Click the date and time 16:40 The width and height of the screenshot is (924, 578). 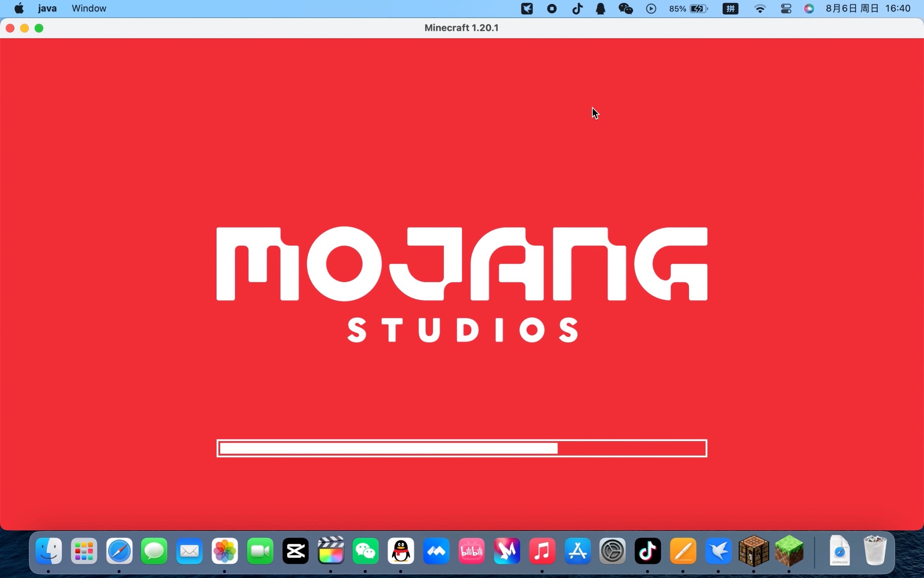(868, 8)
